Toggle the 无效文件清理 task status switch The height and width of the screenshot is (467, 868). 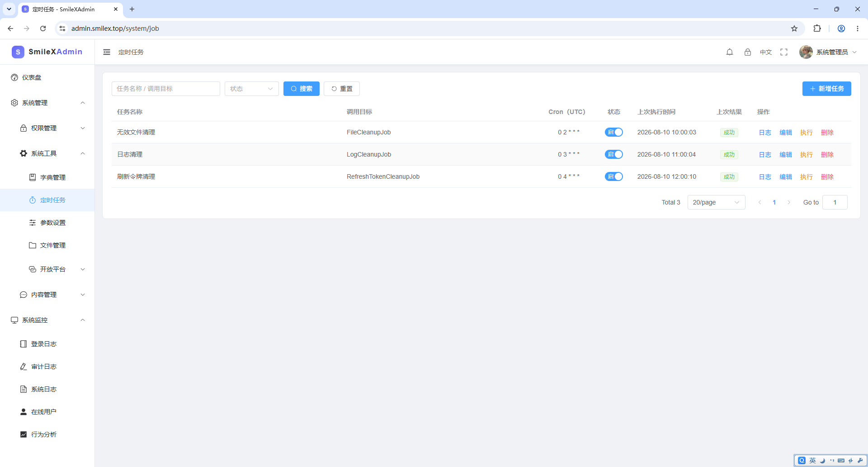tap(614, 132)
